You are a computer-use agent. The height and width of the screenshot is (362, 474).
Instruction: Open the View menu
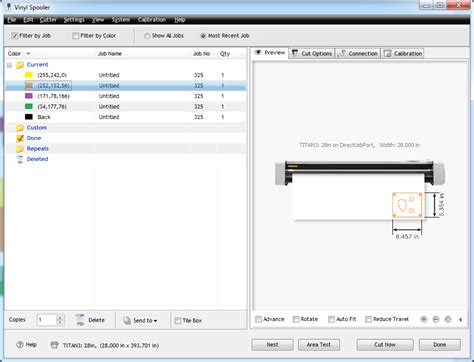[98, 20]
